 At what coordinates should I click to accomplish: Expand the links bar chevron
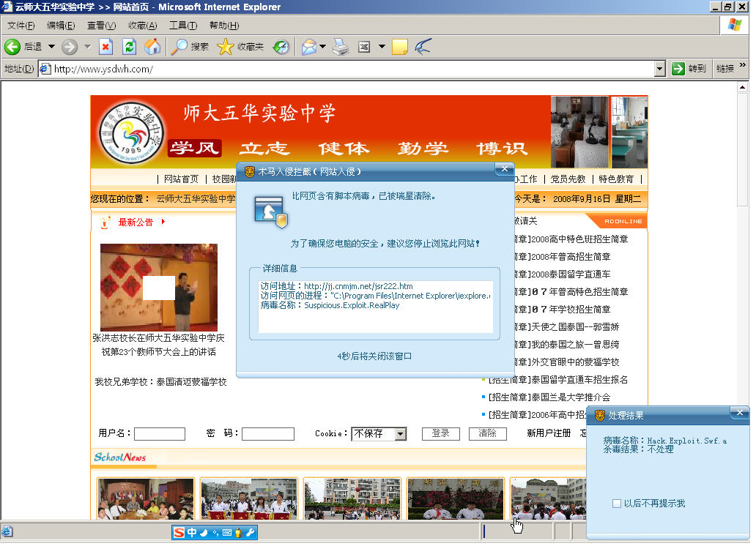point(743,65)
